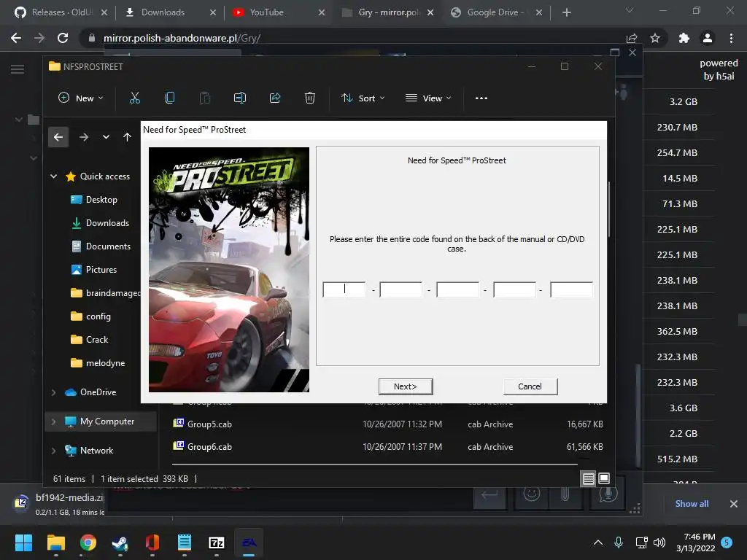This screenshot has height=560, width=747.
Task: Expand the My Computer tree node
Action: [x=53, y=421]
